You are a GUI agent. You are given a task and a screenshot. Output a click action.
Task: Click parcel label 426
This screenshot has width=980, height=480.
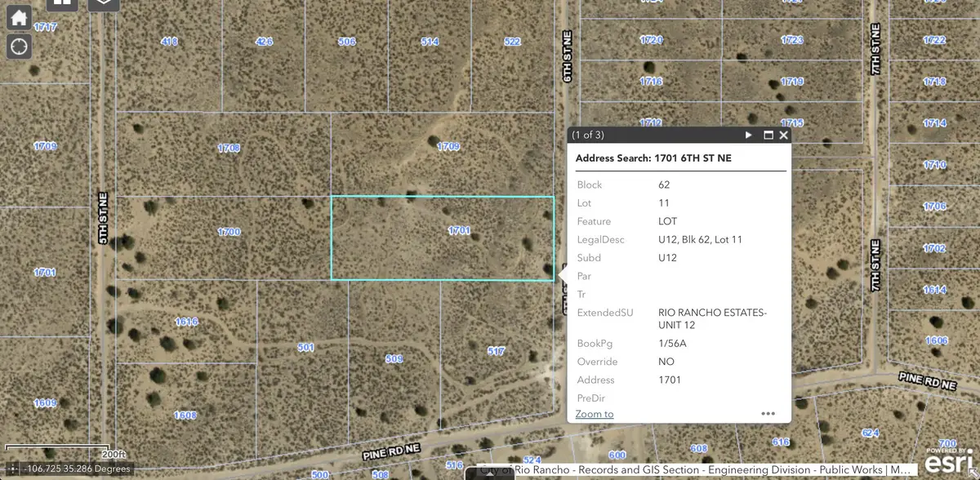pos(264,41)
